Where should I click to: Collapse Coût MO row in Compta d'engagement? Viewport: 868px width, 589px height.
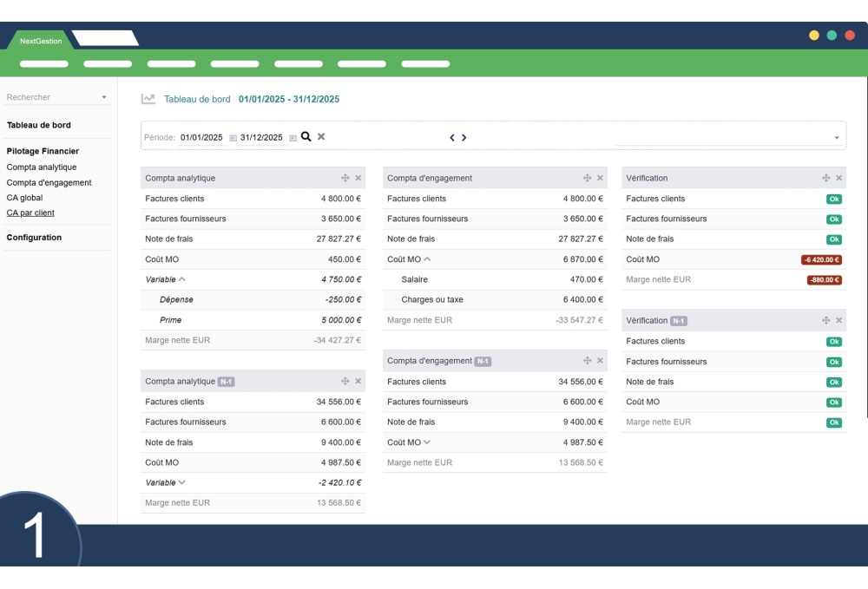[427, 259]
